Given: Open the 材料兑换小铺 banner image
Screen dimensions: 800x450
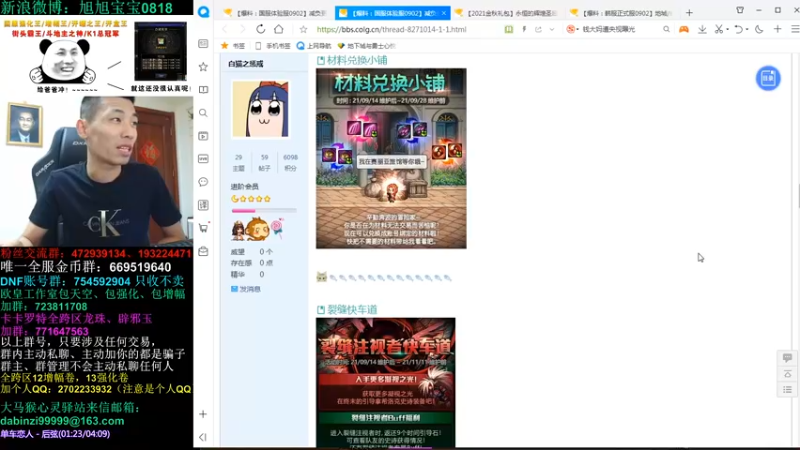Looking at the screenshot, I should (x=391, y=159).
